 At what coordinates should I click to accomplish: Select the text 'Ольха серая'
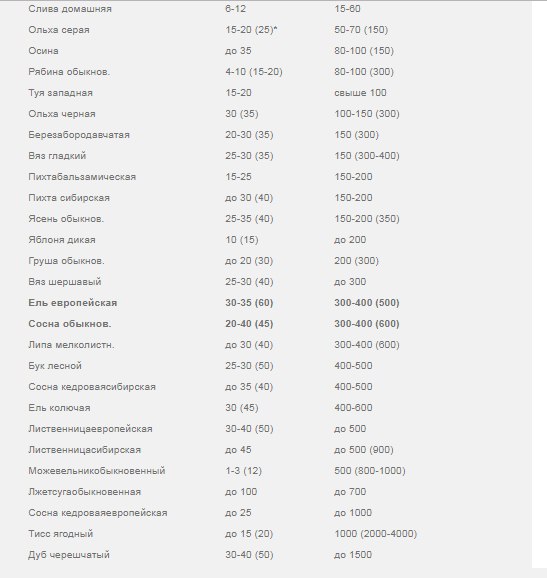pyautogui.click(x=59, y=30)
